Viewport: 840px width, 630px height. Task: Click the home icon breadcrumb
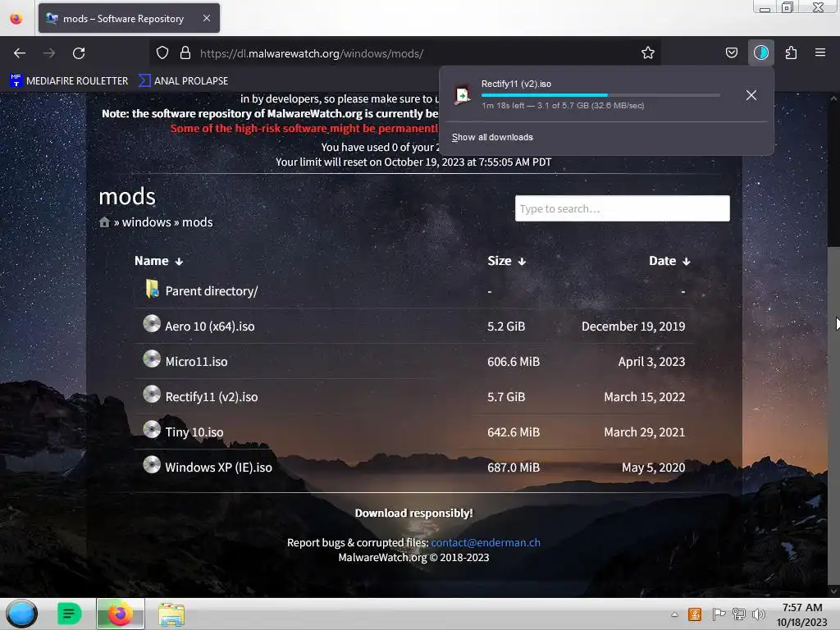pos(104,221)
